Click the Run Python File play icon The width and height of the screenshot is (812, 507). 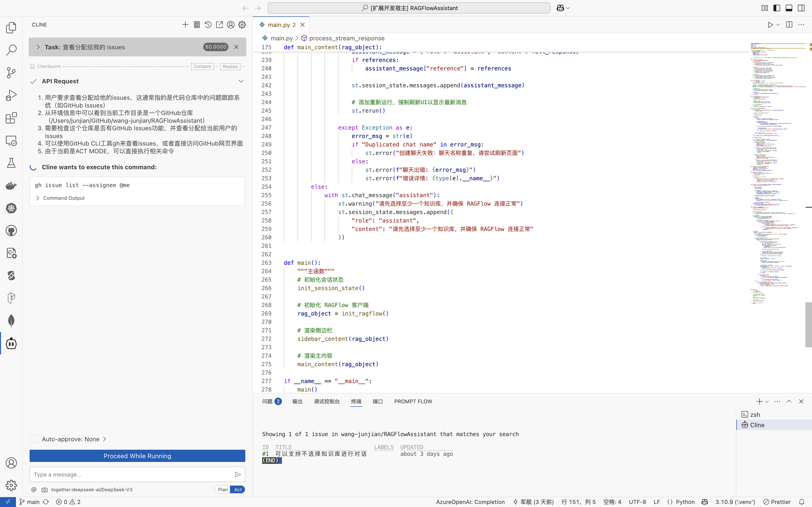coord(770,25)
